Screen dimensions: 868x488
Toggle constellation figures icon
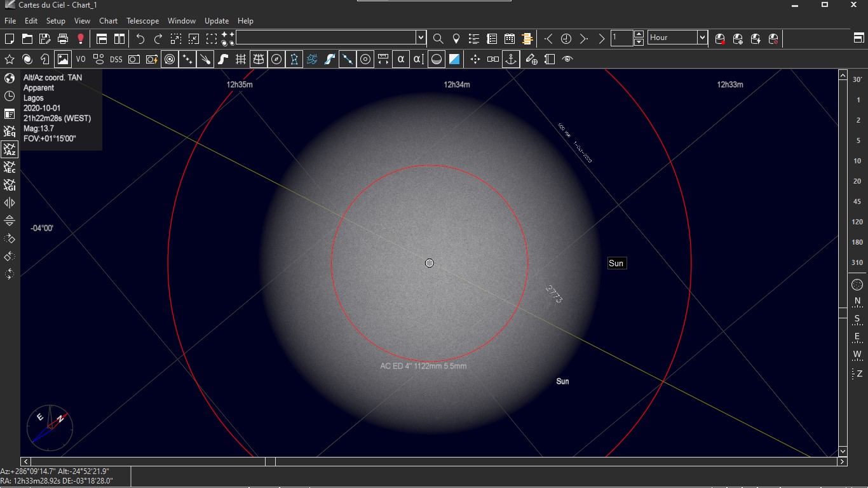click(294, 59)
